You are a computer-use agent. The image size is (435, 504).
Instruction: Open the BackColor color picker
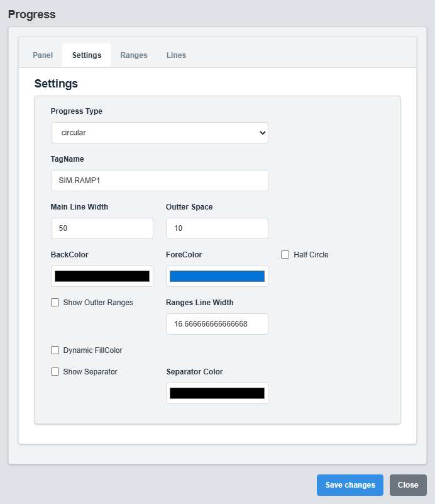pyautogui.click(x=101, y=276)
